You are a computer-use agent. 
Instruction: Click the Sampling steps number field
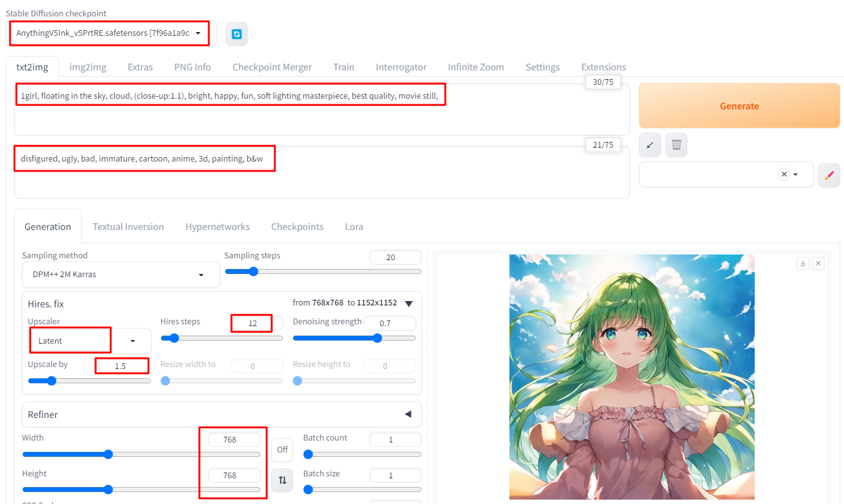395,257
